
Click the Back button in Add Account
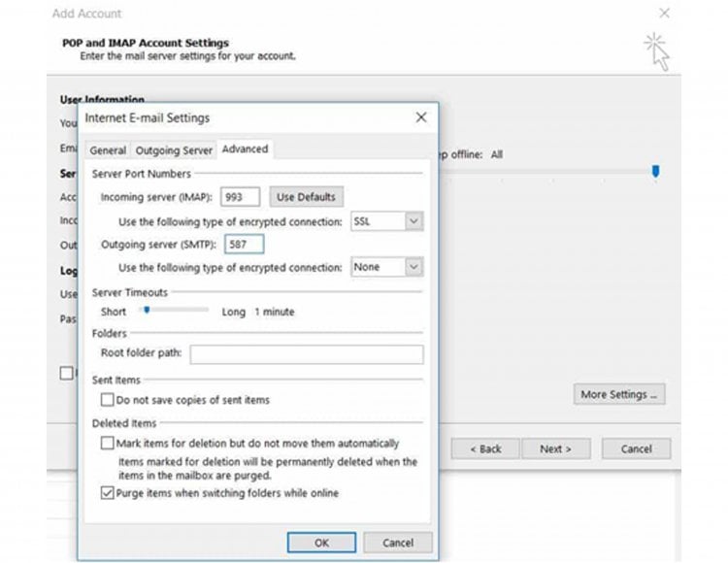(485, 448)
